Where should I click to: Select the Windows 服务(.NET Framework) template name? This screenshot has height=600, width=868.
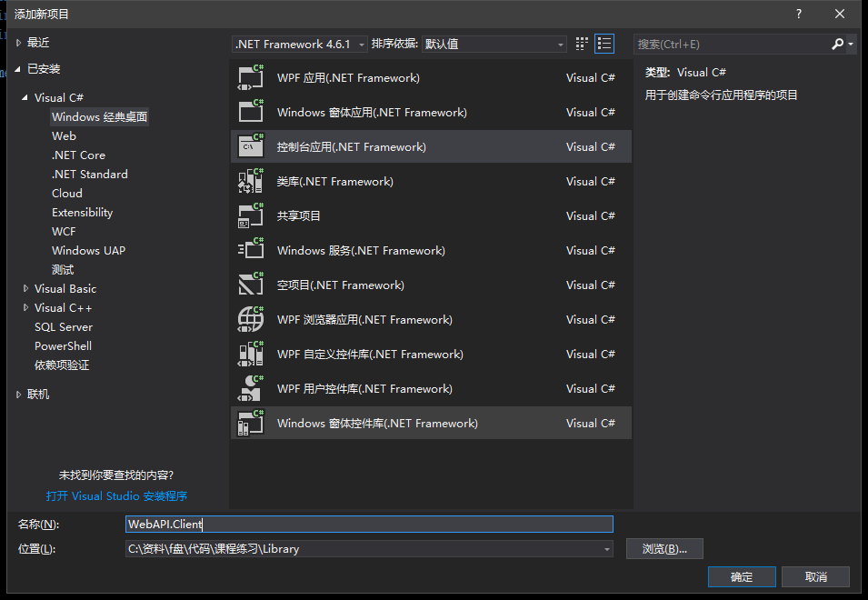coord(361,251)
